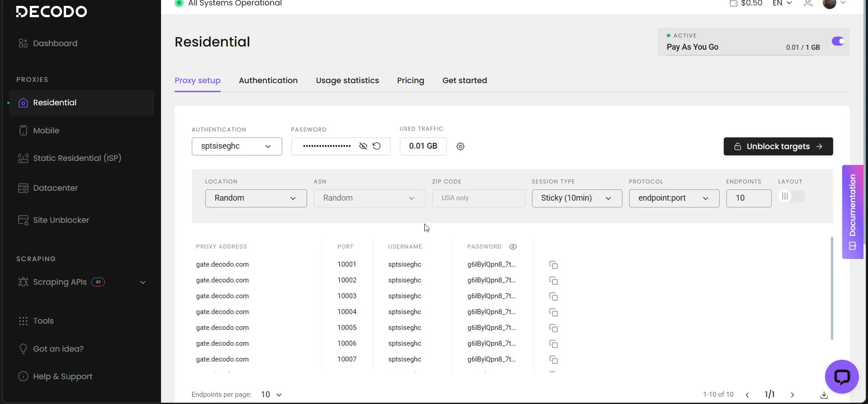
Task: Regenerate the proxy password
Action: tap(376, 146)
